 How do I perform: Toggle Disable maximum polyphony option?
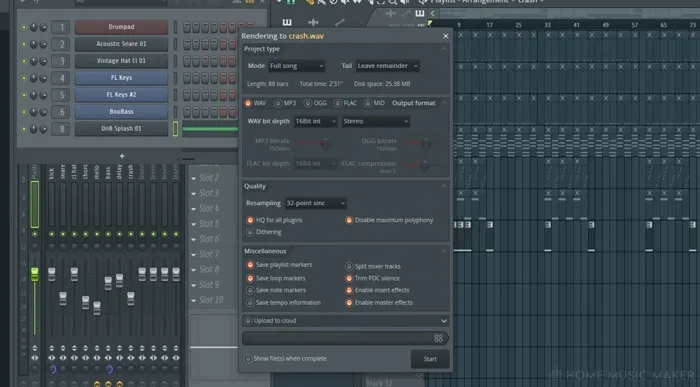pos(349,220)
